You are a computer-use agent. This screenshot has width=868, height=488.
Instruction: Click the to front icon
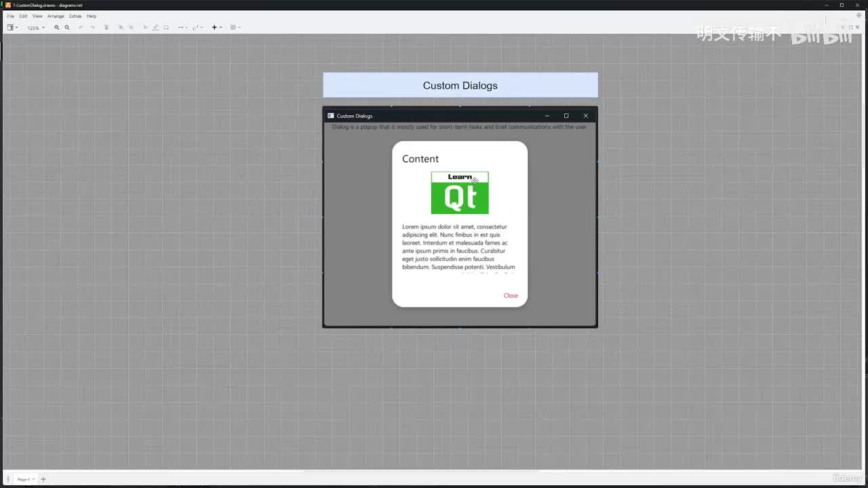121,28
